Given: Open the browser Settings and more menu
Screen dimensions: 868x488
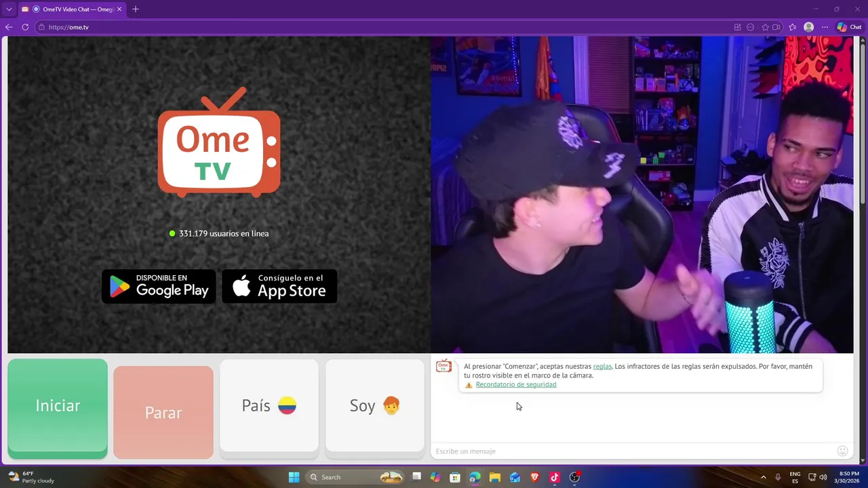Looking at the screenshot, I should pos(825,27).
